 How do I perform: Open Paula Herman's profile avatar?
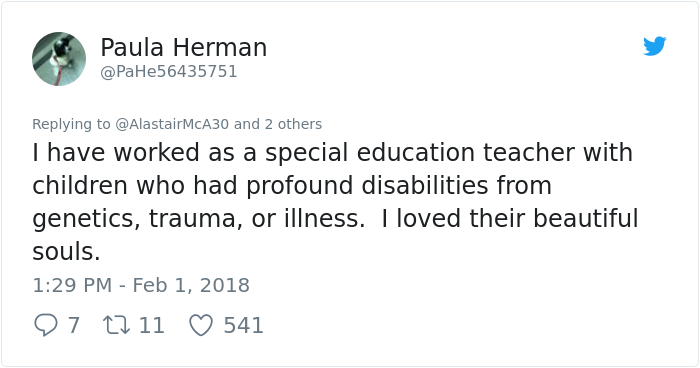(x=59, y=59)
